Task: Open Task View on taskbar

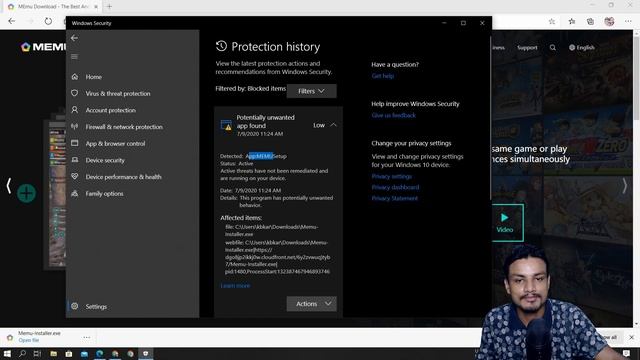Action: 38,353
